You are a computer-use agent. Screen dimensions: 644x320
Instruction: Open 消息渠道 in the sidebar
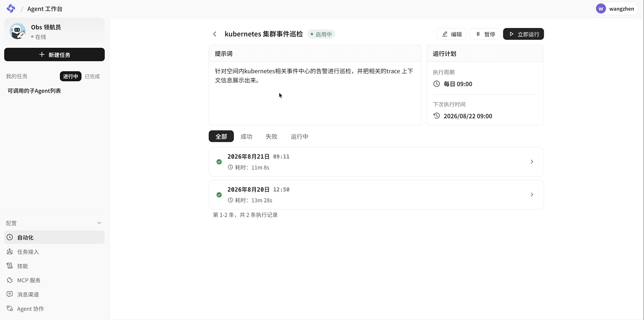coord(54,294)
